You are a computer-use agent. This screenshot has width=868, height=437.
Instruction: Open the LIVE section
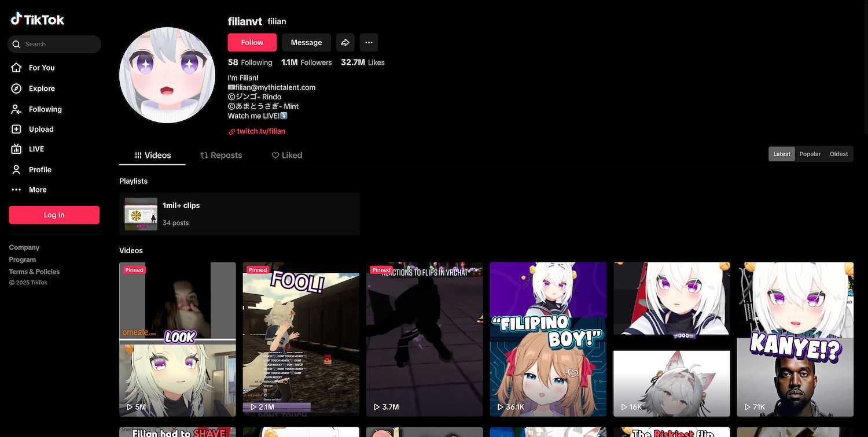36,149
